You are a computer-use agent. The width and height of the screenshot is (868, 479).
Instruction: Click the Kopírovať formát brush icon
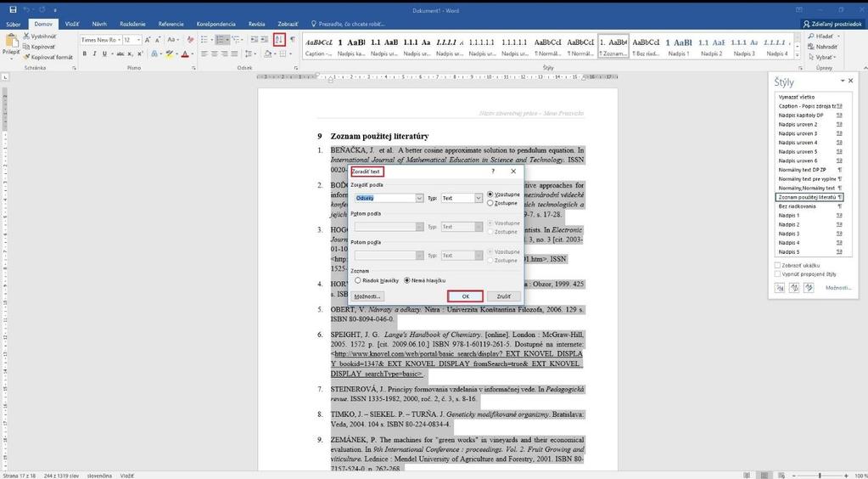coord(26,57)
